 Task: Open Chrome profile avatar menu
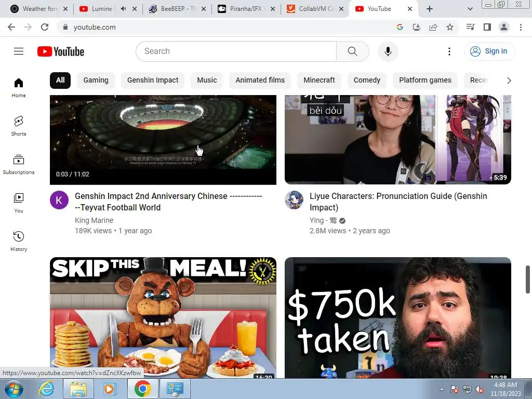(504, 27)
